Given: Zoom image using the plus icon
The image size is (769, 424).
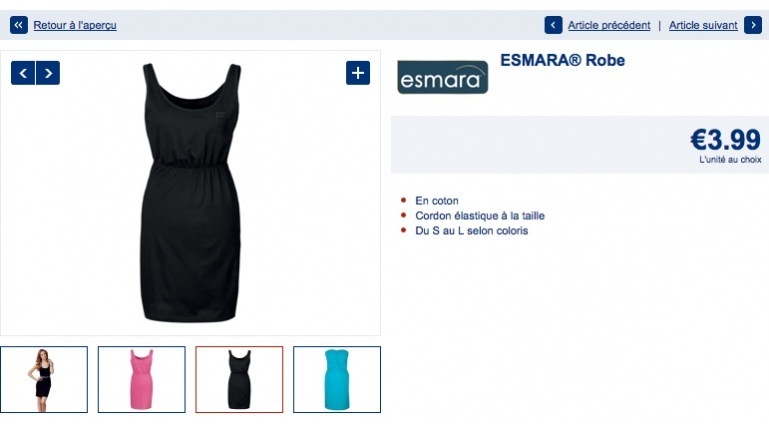Looking at the screenshot, I should click(x=358, y=73).
